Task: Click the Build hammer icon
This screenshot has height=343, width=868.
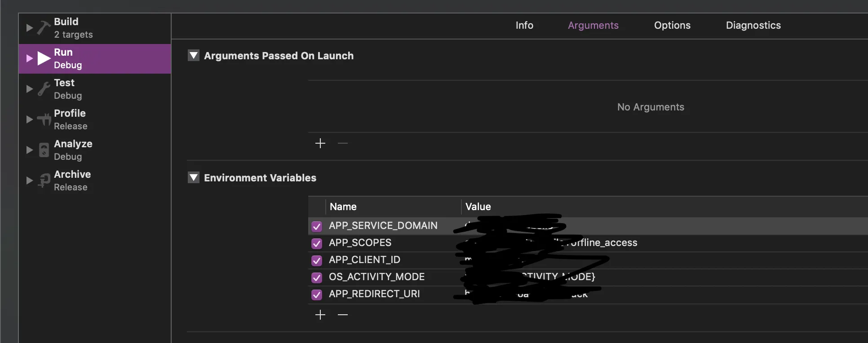Action: pyautogui.click(x=44, y=28)
